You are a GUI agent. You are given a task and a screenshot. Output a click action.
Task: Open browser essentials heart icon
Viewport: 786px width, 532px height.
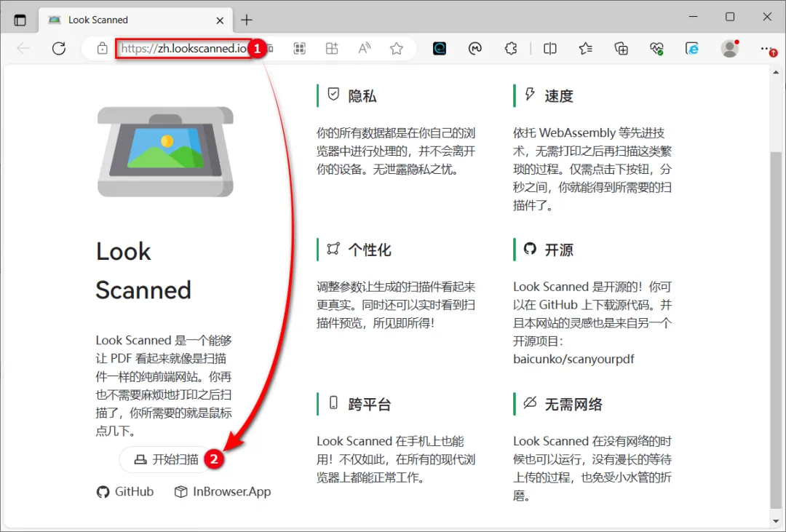656,49
